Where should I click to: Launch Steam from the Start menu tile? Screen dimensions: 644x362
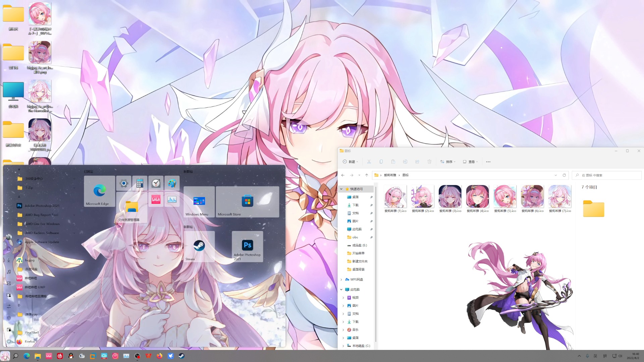pyautogui.click(x=199, y=247)
